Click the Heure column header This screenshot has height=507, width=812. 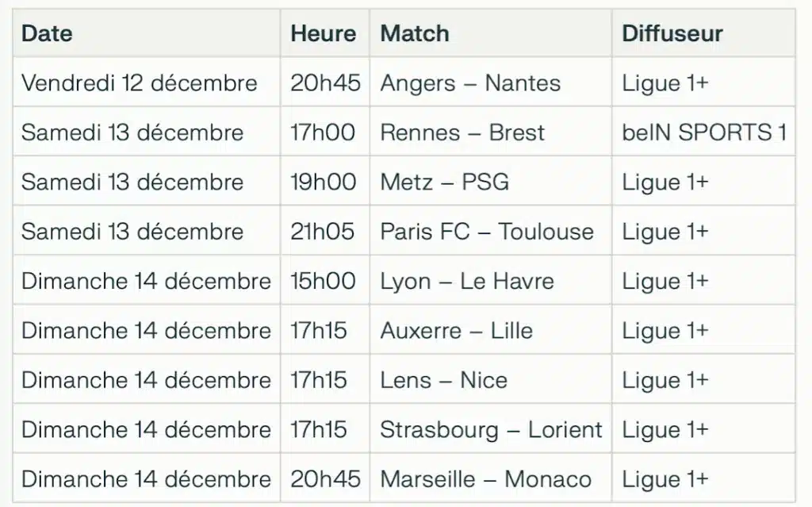pos(323,33)
